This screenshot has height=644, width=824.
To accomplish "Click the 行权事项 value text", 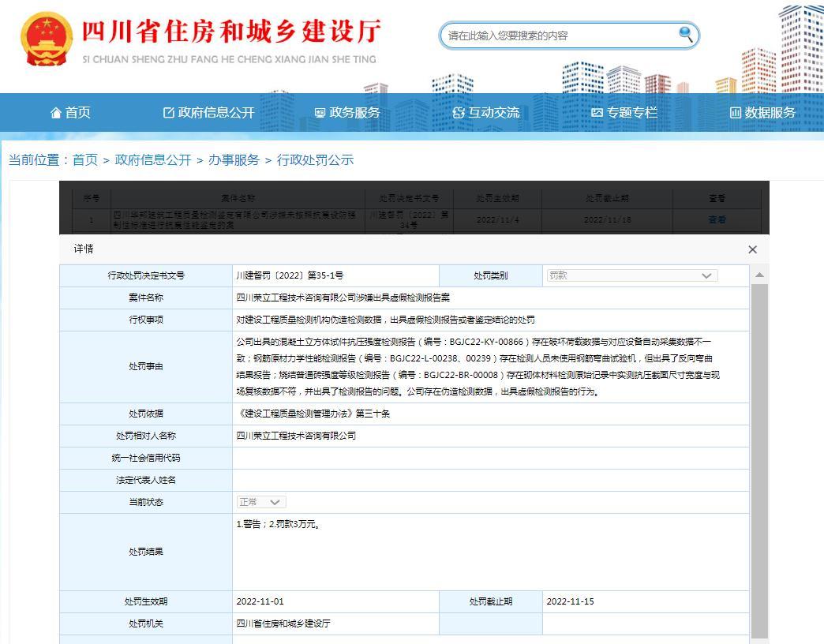I will pyautogui.click(x=386, y=320).
